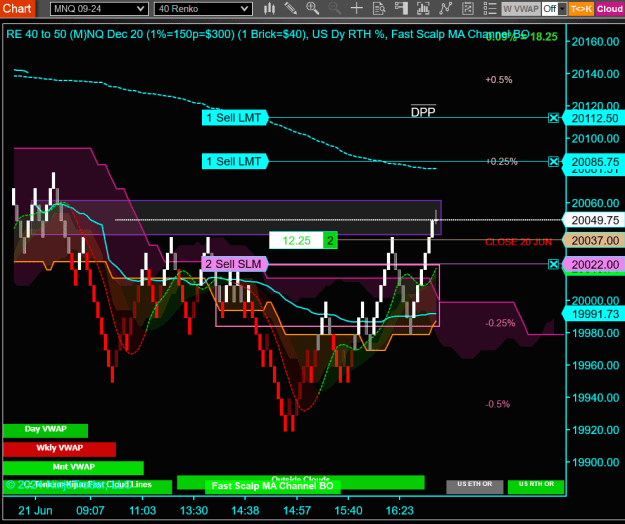Open the Strategies icon
The height and width of the screenshot is (524, 625).
[x=468, y=8]
